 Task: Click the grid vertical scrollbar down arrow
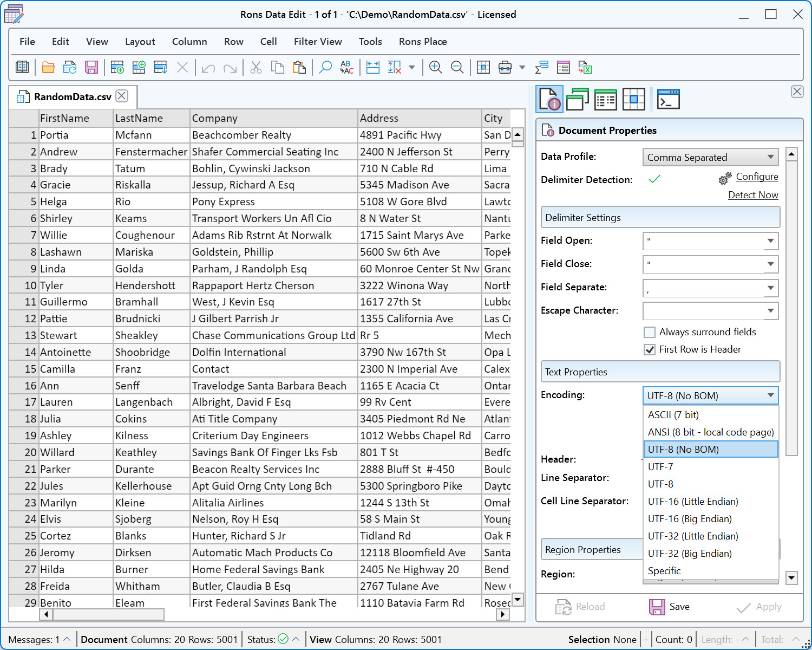pyautogui.click(x=518, y=599)
